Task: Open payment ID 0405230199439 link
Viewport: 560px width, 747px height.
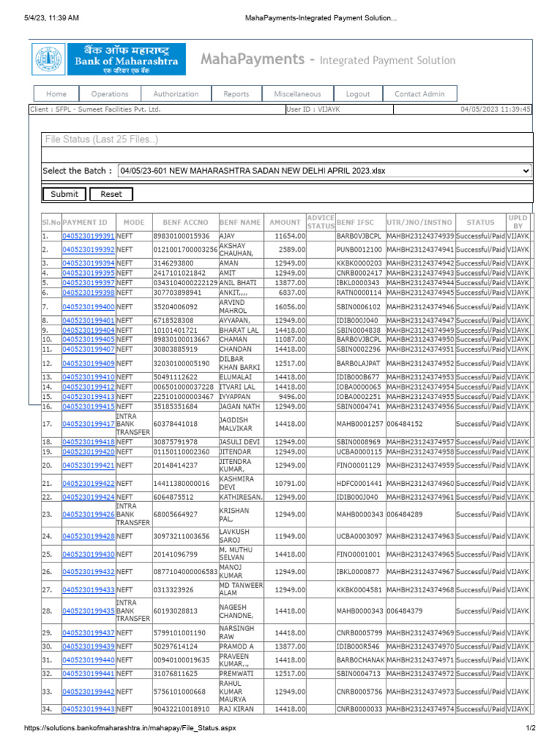Action: click(x=88, y=646)
